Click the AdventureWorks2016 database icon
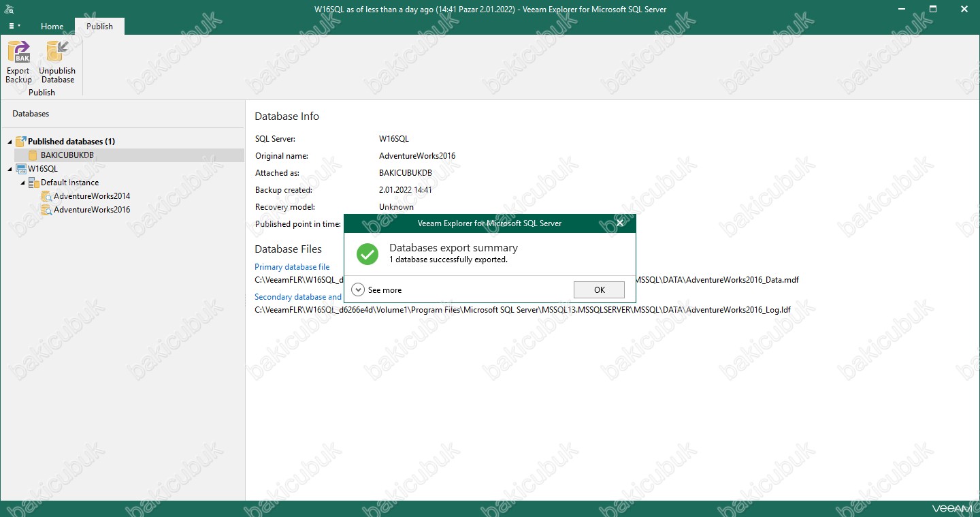The image size is (980, 517). point(46,210)
